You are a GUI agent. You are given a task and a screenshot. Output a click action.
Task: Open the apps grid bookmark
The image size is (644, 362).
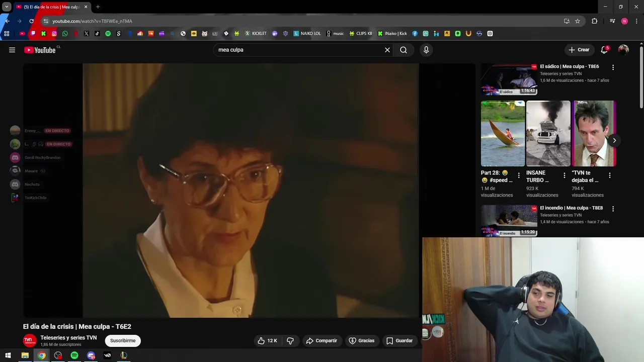coord(7,34)
